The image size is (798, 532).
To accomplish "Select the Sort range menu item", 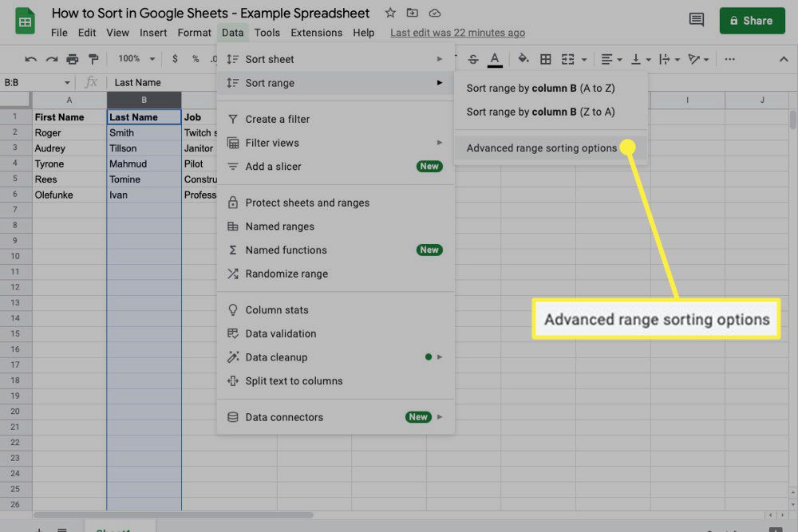I will tap(335, 83).
